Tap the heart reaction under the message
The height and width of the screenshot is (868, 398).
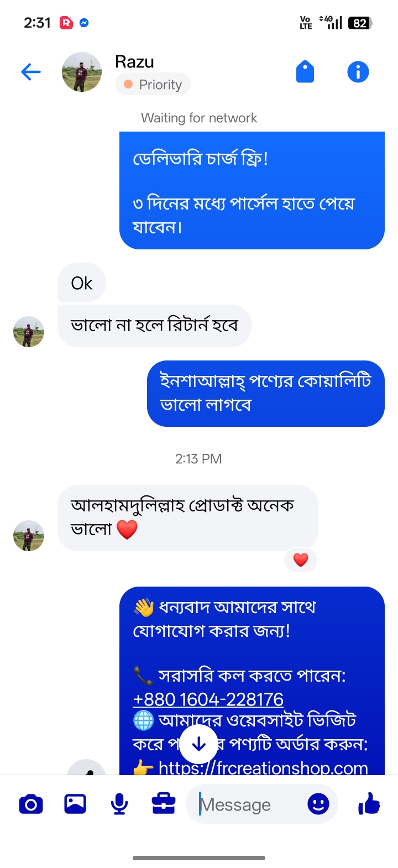(x=301, y=560)
